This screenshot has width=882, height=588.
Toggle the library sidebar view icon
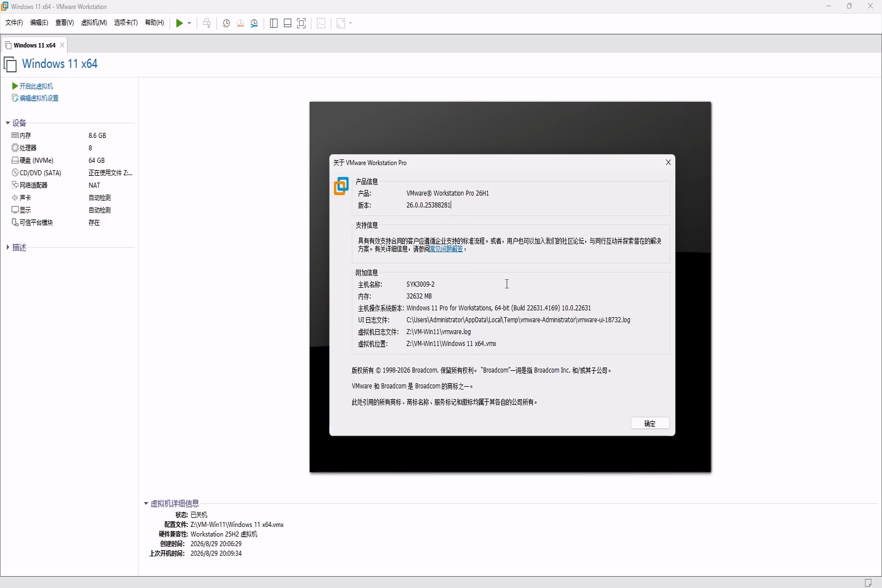point(274,23)
